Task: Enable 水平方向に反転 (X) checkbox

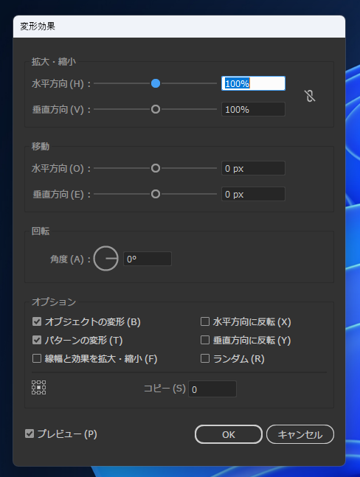Action: pyautogui.click(x=205, y=322)
